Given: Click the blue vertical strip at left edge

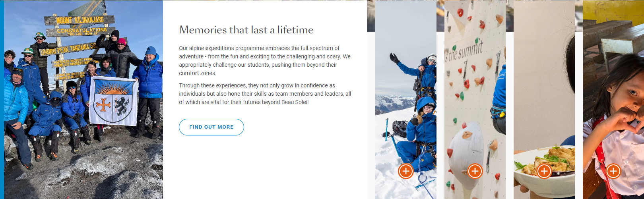Looking at the screenshot, I should (x=2, y=99).
